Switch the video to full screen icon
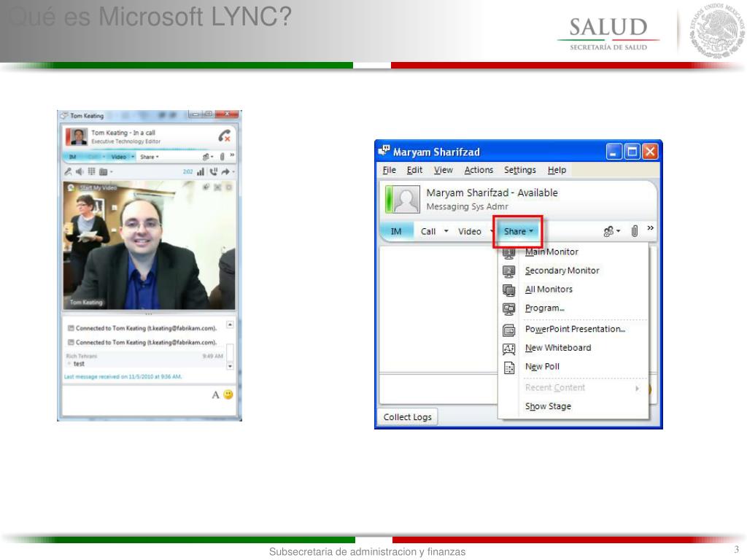This screenshot has height=560, width=747. [217, 187]
